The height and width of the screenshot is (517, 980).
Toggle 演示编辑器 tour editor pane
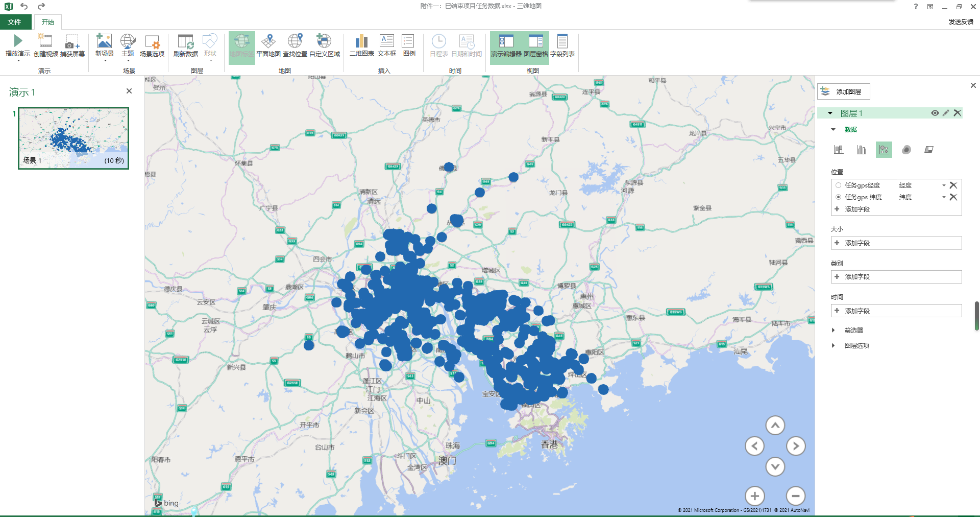pyautogui.click(x=506, y=48)
